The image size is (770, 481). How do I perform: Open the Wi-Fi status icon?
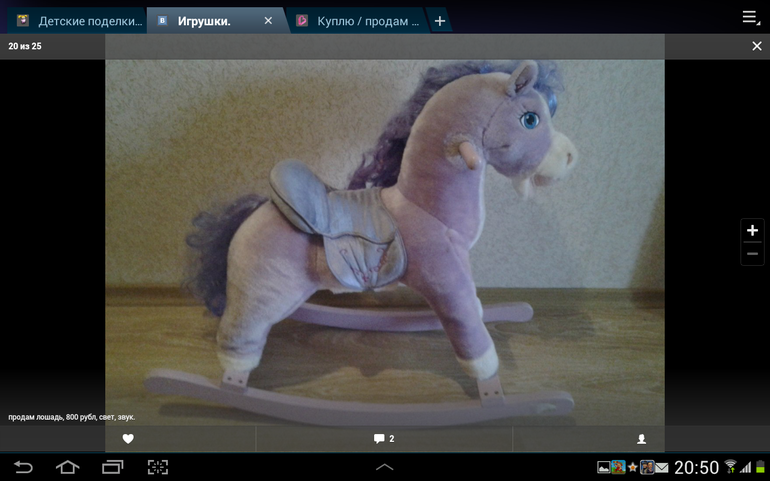(x=730, y=466)
